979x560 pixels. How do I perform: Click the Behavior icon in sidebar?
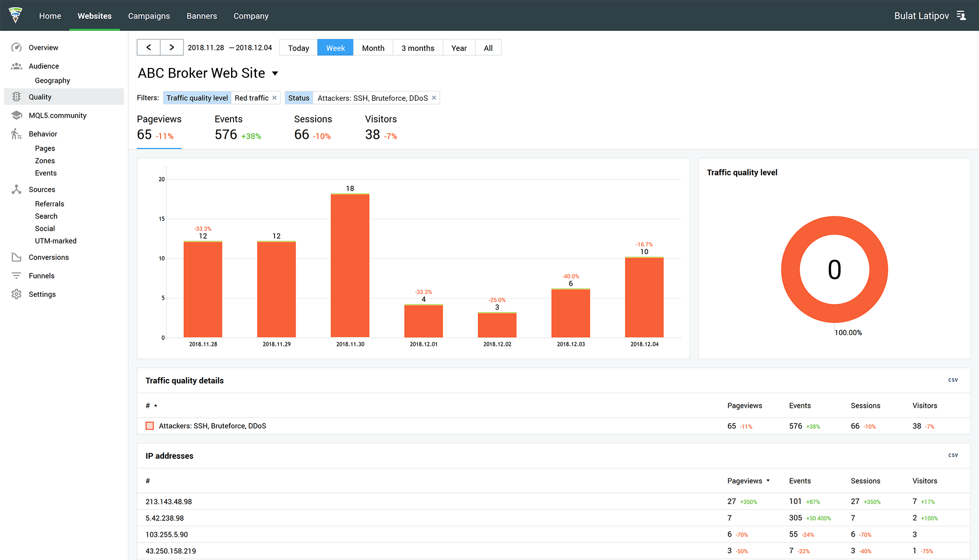click(16, 134)
